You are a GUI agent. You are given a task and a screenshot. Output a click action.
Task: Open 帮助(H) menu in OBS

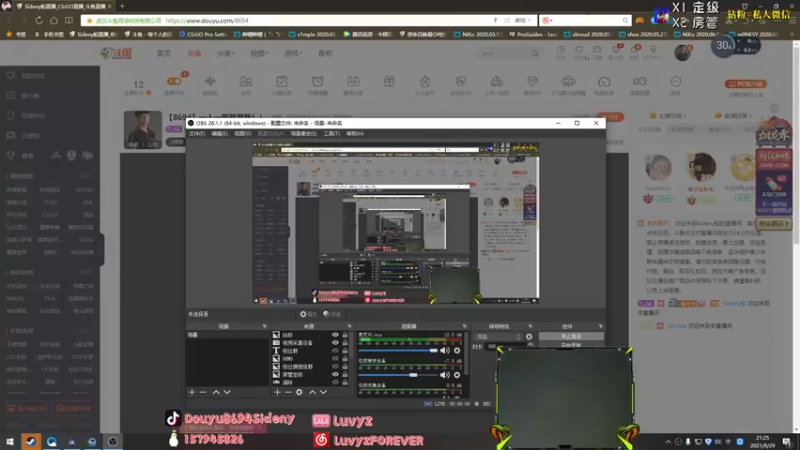click(x=355, y=134)
